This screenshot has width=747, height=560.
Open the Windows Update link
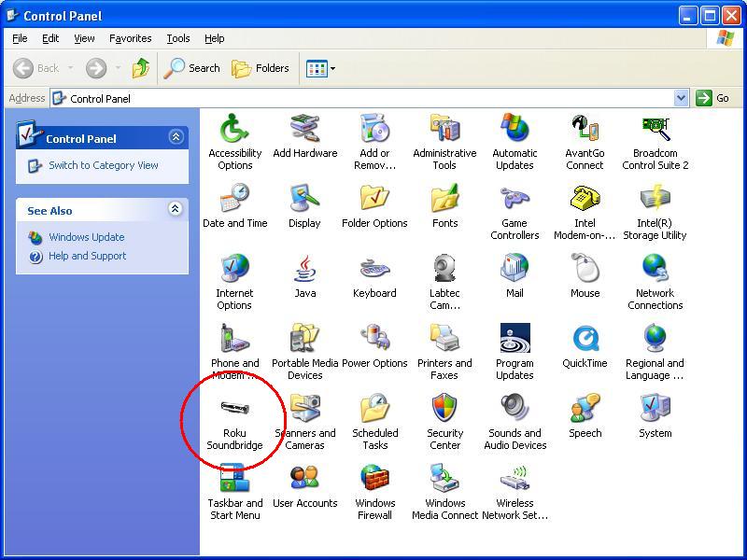tap(87, 237)
